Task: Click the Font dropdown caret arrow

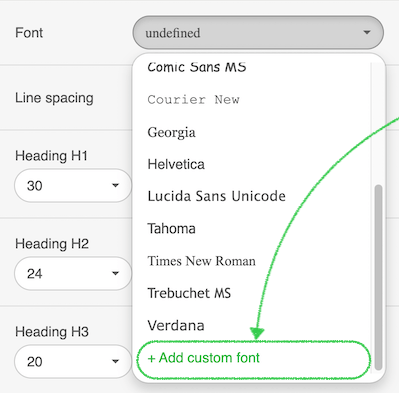Action: tap(367, 33)
